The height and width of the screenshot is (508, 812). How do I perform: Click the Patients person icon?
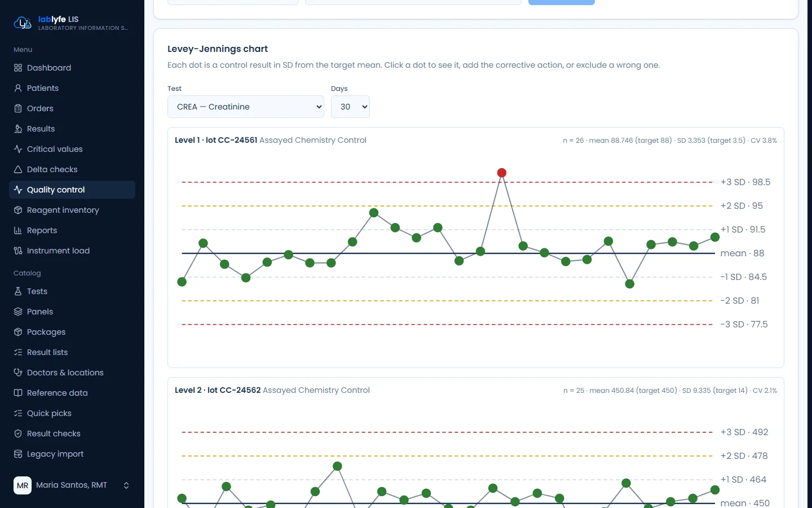[18, 88]
